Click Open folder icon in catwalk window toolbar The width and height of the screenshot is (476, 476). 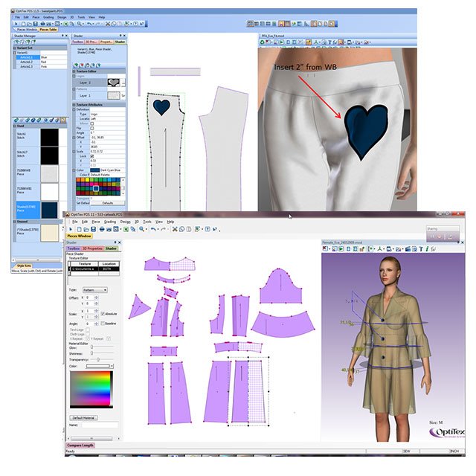pyautogui.click(x=86, y=229)
